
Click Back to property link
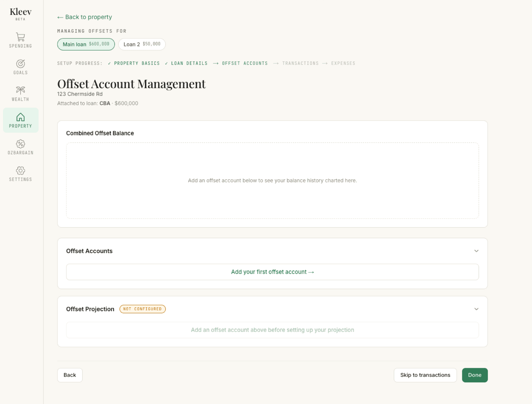tap(84, 17)
